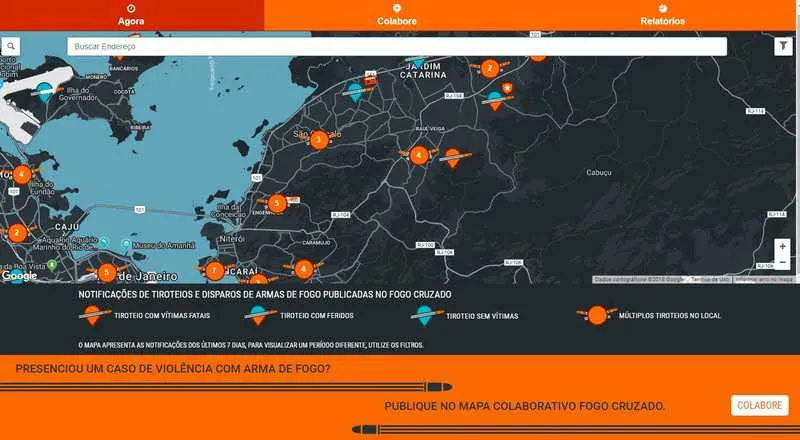The height and width of the screenshot is (440, 800).
Task: Select teal pin left of Jardim Catarina
Action: (355, 92)
